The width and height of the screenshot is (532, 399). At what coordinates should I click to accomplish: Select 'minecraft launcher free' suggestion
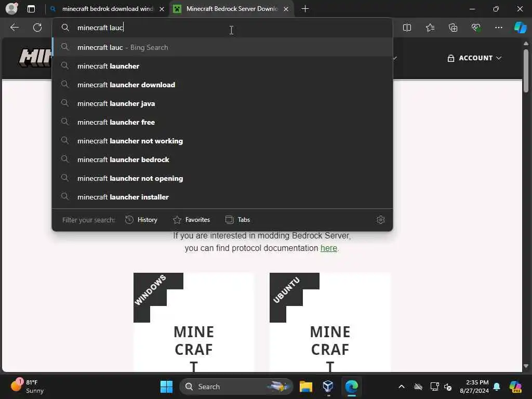pos(222,122)
